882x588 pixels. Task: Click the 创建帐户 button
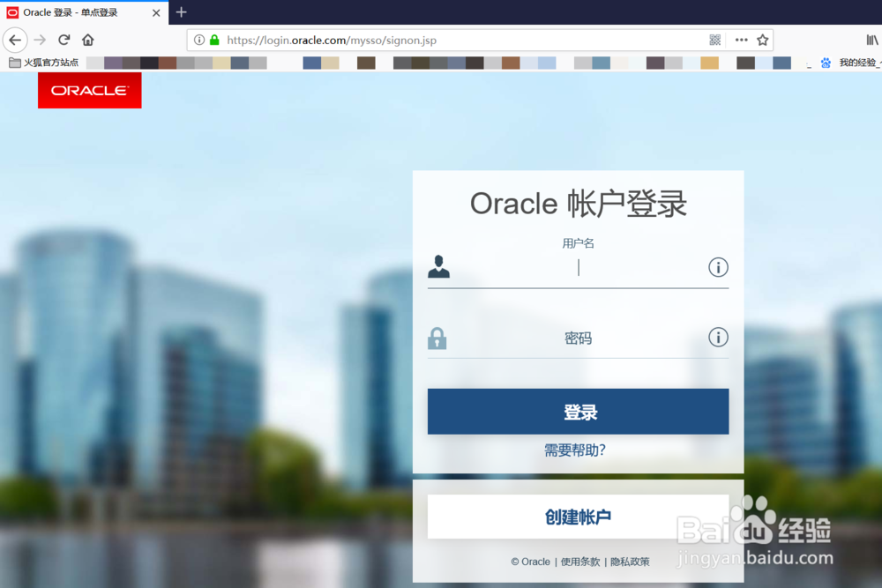tap(579, 517)
